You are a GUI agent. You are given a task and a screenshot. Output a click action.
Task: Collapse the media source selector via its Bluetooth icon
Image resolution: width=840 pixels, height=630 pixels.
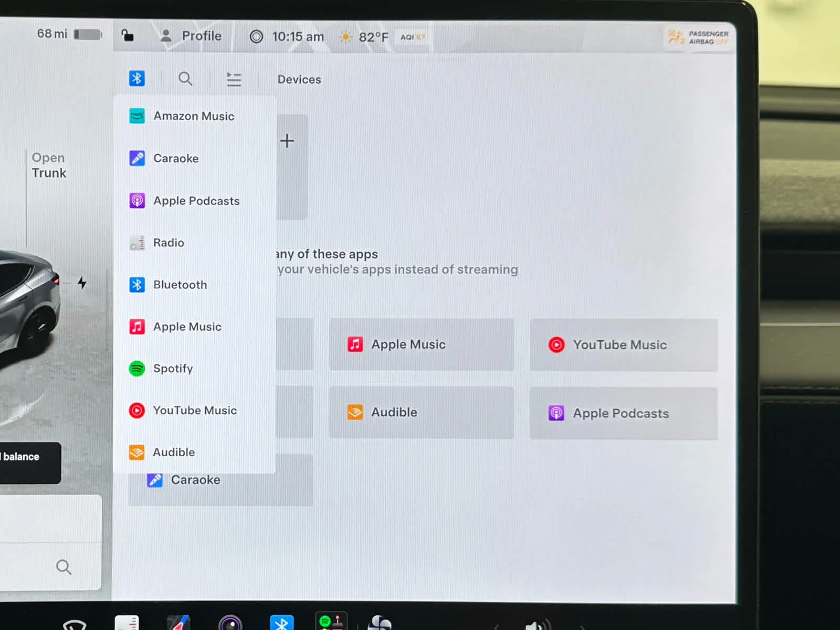(137, 78)
